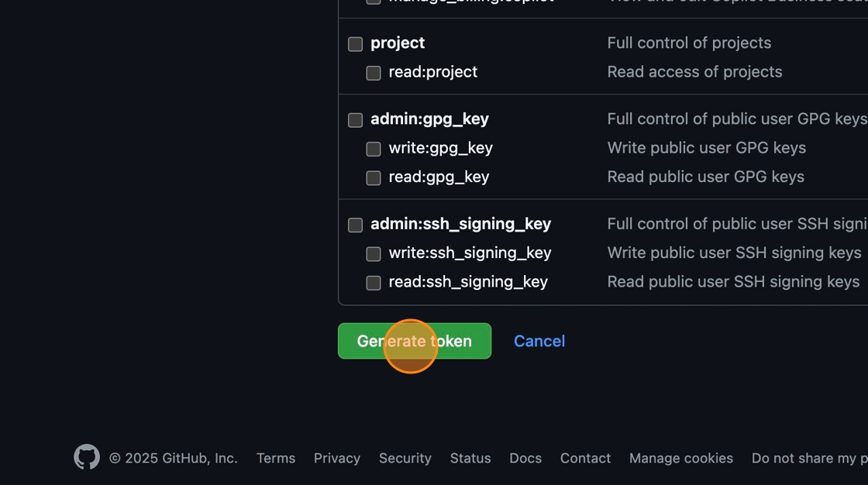
Task: Click the GitHub logo in footer
Action: 87,457
